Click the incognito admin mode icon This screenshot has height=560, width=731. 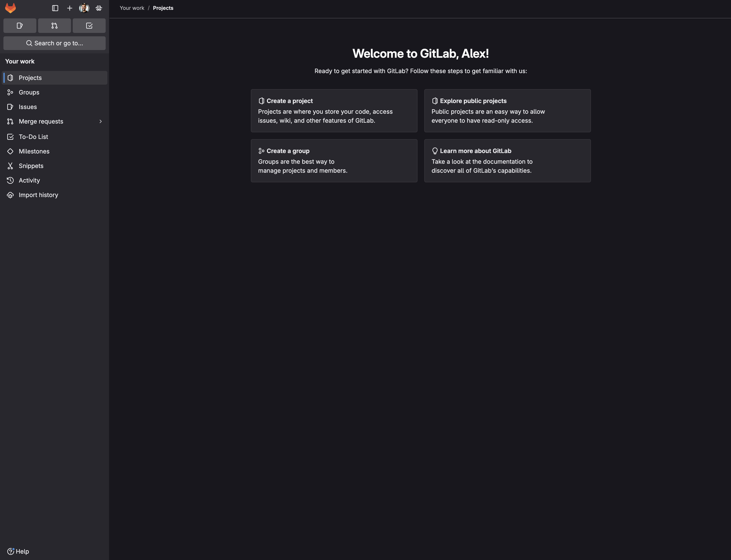pos(99,8)
